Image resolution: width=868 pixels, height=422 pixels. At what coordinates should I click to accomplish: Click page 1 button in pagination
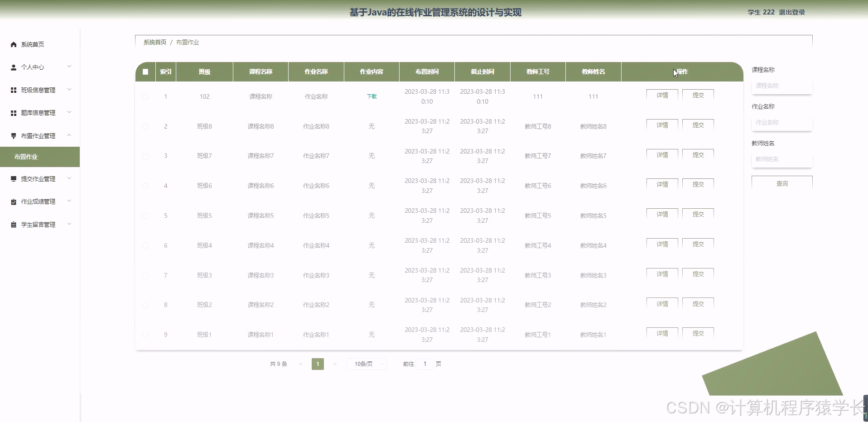point(318,364)
